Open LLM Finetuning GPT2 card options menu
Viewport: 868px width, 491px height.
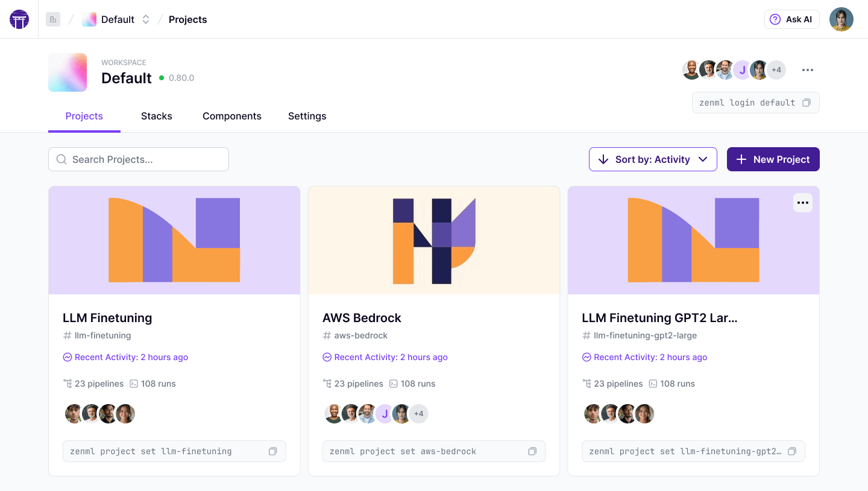coord(803,203)
